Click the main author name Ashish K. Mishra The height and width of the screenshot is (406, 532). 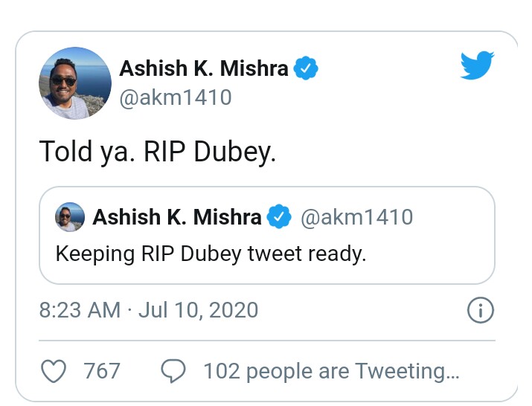coord(204,68)
